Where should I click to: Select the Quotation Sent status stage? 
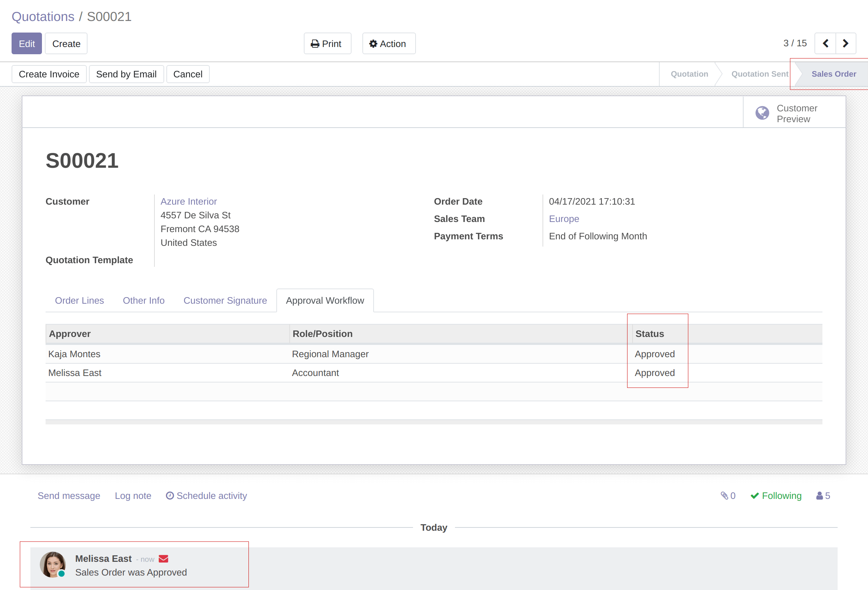[759, 74]
